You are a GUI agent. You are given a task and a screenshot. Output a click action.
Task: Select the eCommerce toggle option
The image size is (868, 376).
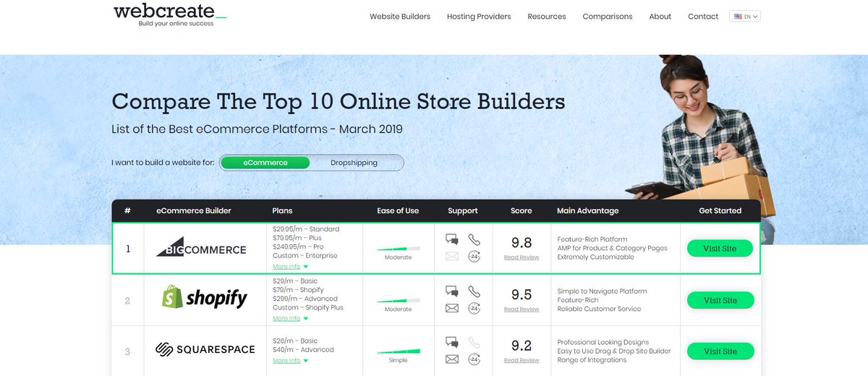265,163
